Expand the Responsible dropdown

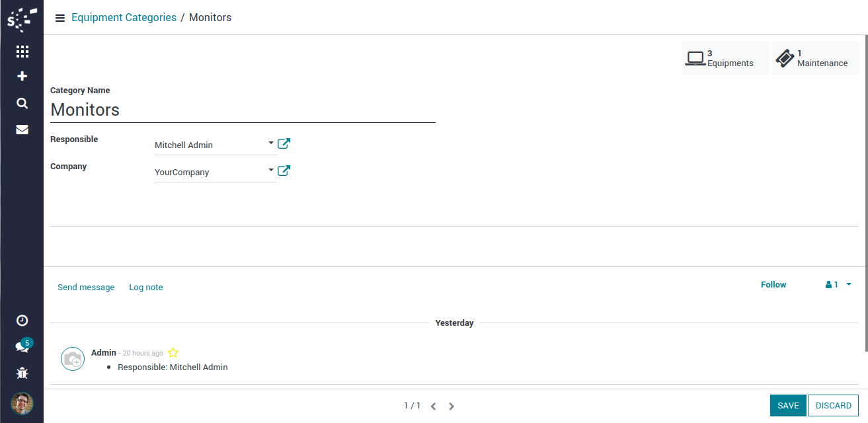(271, 143)
